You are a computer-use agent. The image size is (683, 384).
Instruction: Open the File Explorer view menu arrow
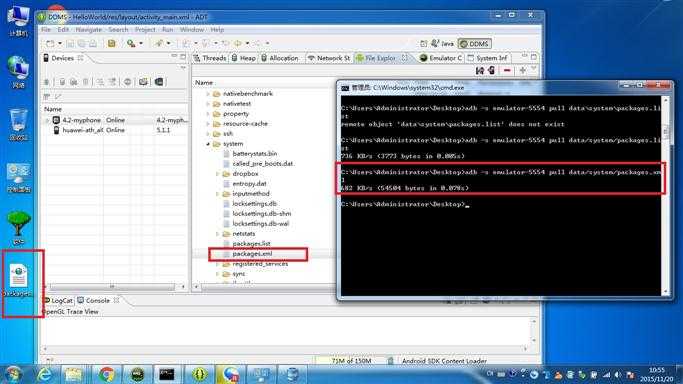(x=534, y=69)
